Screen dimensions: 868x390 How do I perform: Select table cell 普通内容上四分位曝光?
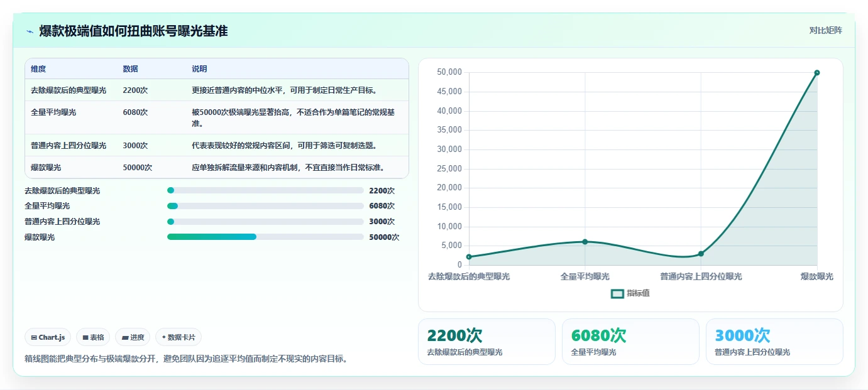69,146
